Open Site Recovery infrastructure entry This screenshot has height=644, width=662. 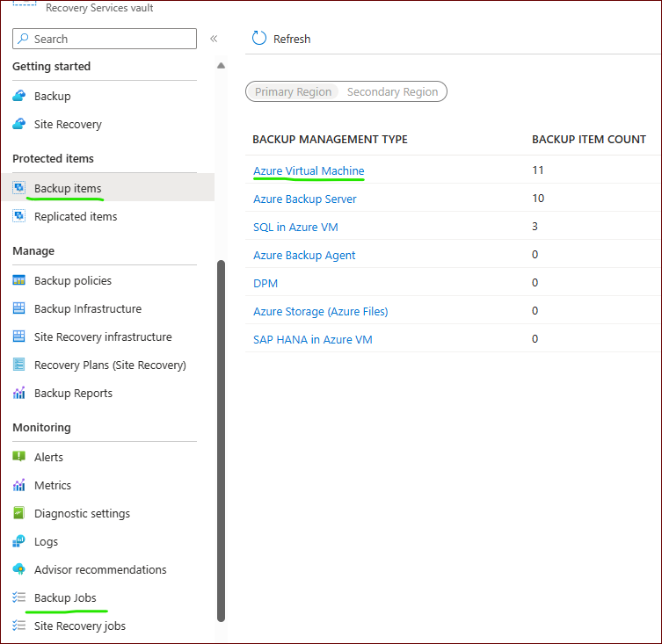(x=103, y=336)
